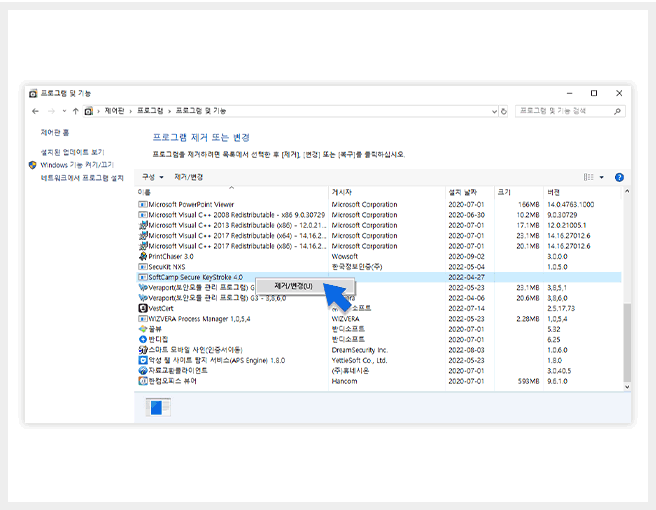Select the 반디집 program icon
The height and width of the screenshot is (510, 656).
coord(142,339)
